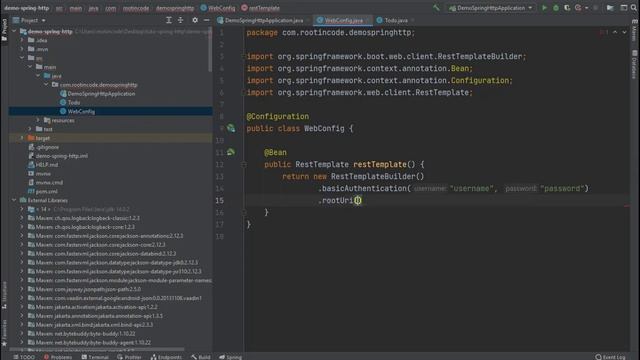Collapse the src folder

22,58
